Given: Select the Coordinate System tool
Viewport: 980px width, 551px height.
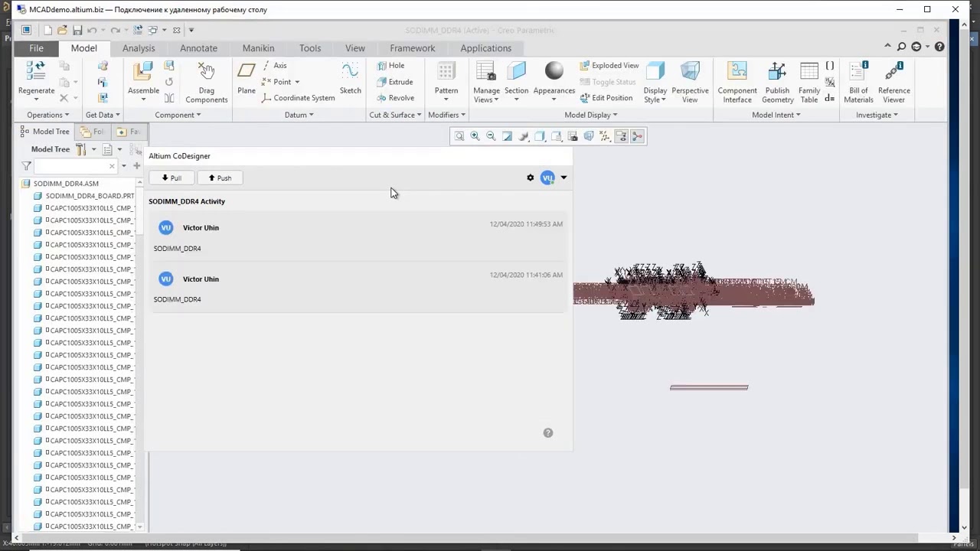Looking at the screenshot, I should coord(299,98).
